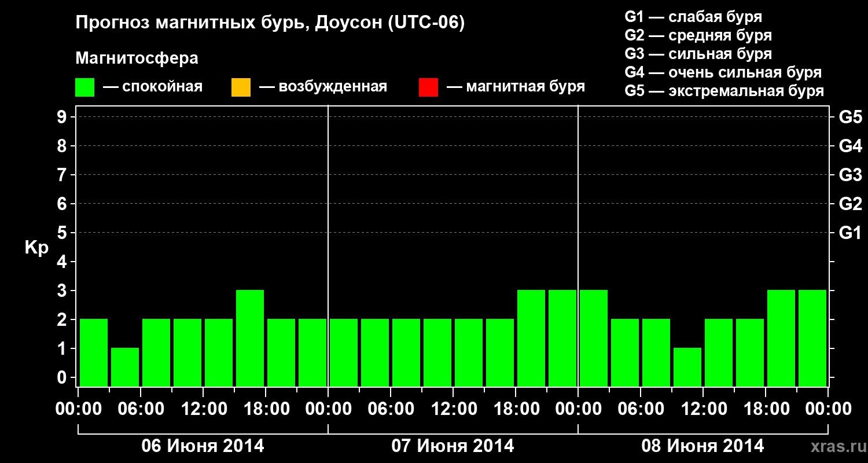Select the 08 June 18:00–21:00 bar
Screen dimensions: 868x463
coord(781,338)
